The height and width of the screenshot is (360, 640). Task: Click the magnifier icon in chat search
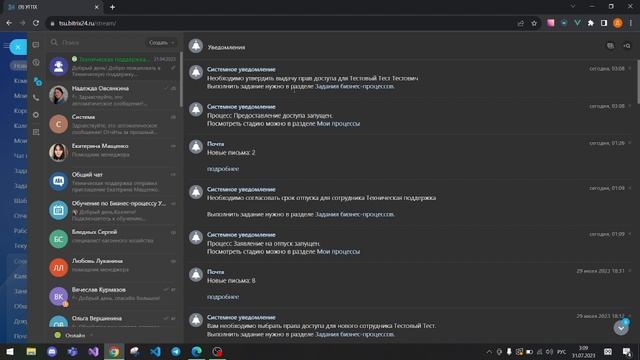point(54,42)
